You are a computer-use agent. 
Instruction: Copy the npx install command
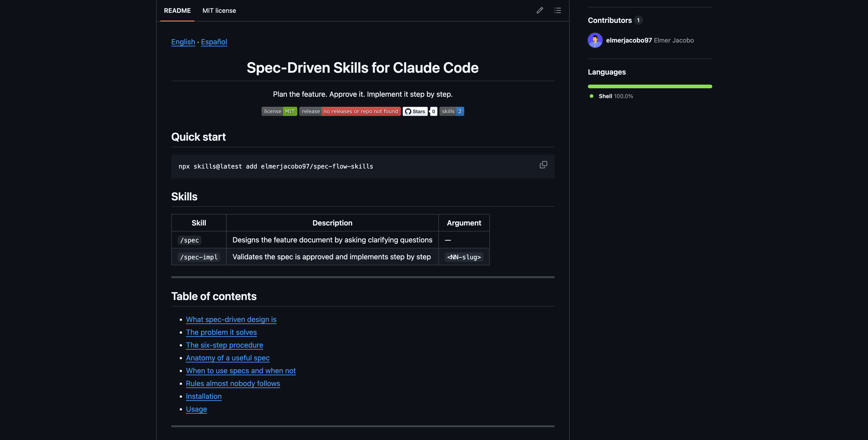point(543,165)
